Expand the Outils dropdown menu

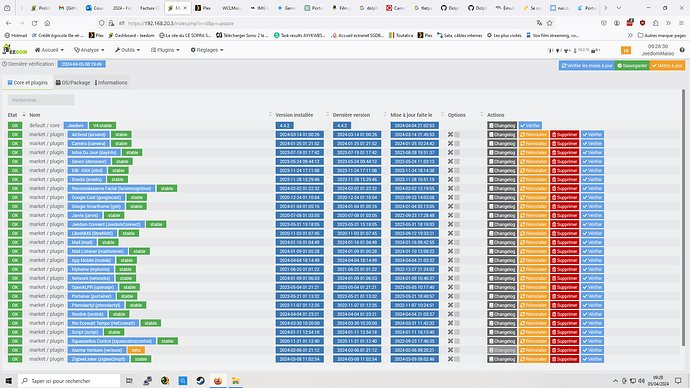click(x=128, y=50)
